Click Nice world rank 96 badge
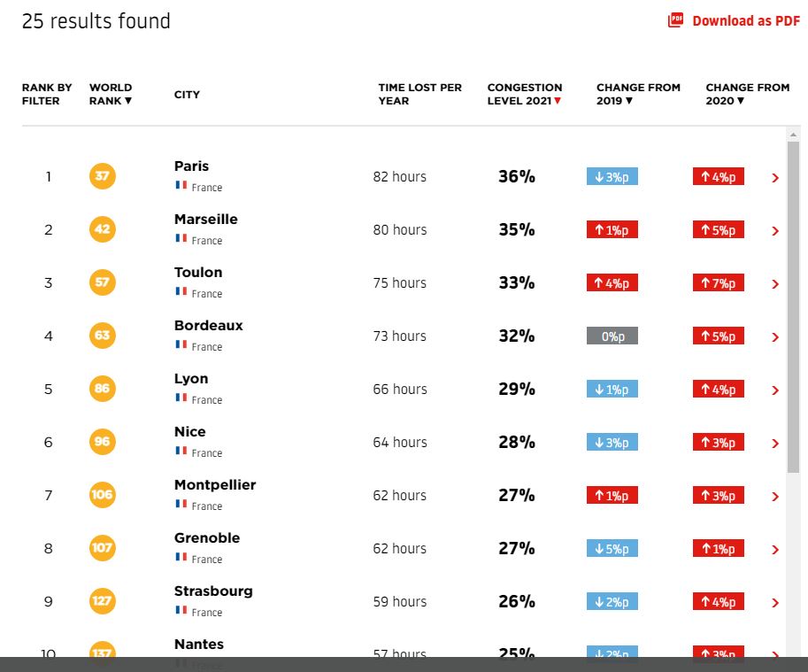The width and height of the screenshot is (808, 672). (x=103, y=442)
